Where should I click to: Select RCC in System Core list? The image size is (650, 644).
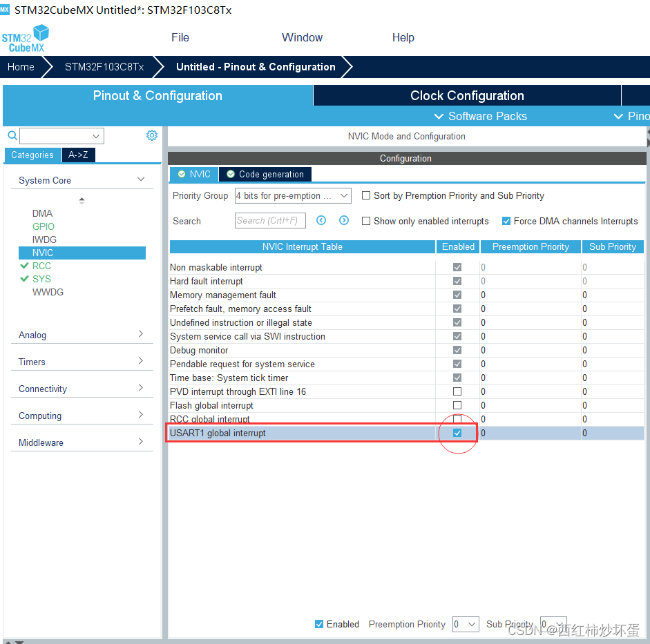click(41, 266)
